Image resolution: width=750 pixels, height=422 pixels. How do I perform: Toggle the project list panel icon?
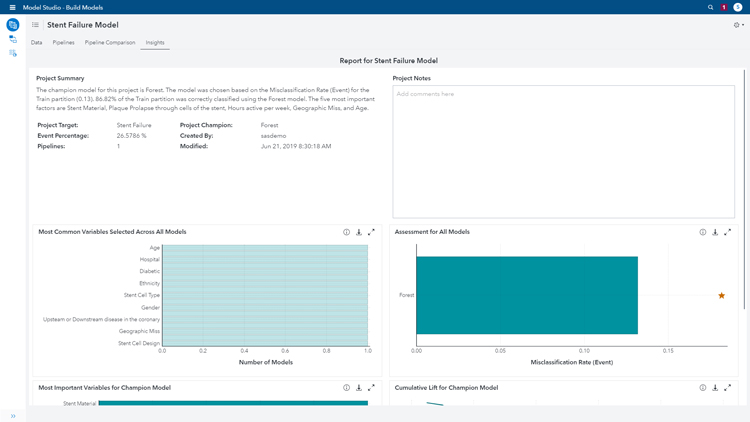[x=35, y=25]
